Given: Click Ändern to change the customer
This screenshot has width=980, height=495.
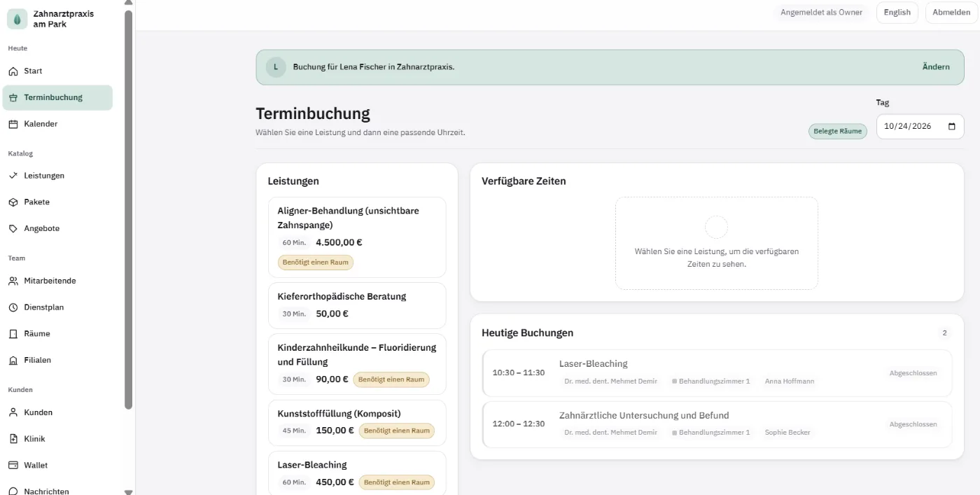Looking at the screenshot, I should pyautogui.click(x=936, y=67).
